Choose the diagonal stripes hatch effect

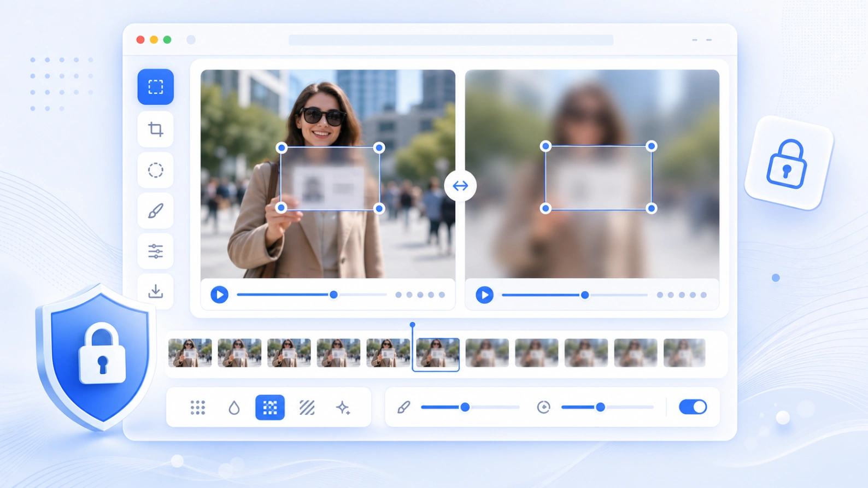(307, 407)
